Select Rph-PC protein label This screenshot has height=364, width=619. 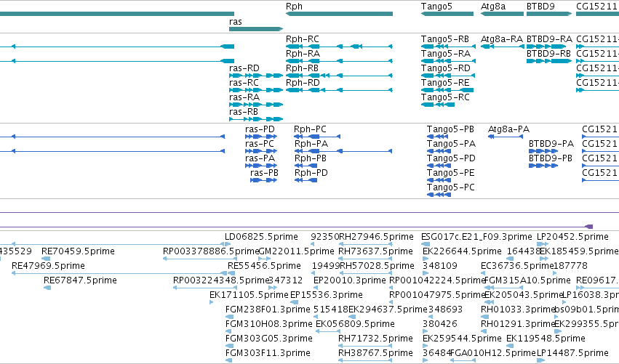tap(310, 129)
